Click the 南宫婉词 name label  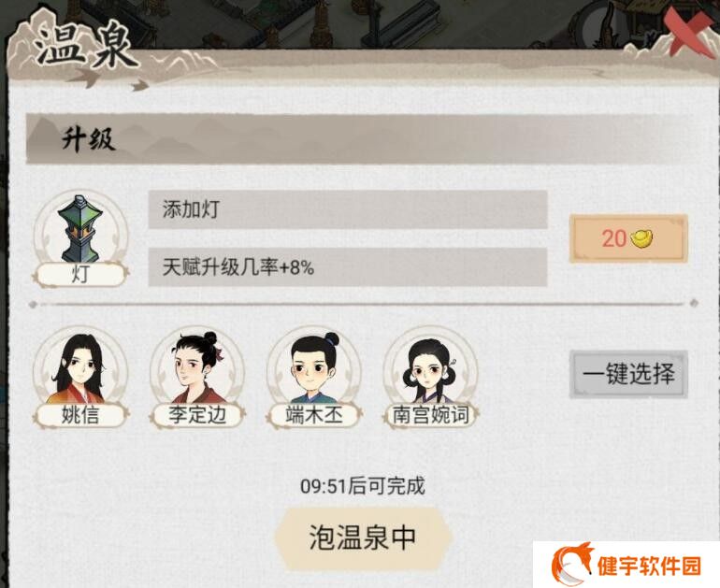point(431,415)
